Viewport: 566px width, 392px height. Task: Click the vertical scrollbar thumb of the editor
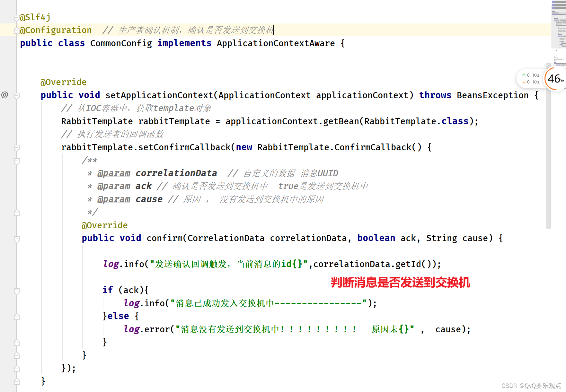coord(549,146)
